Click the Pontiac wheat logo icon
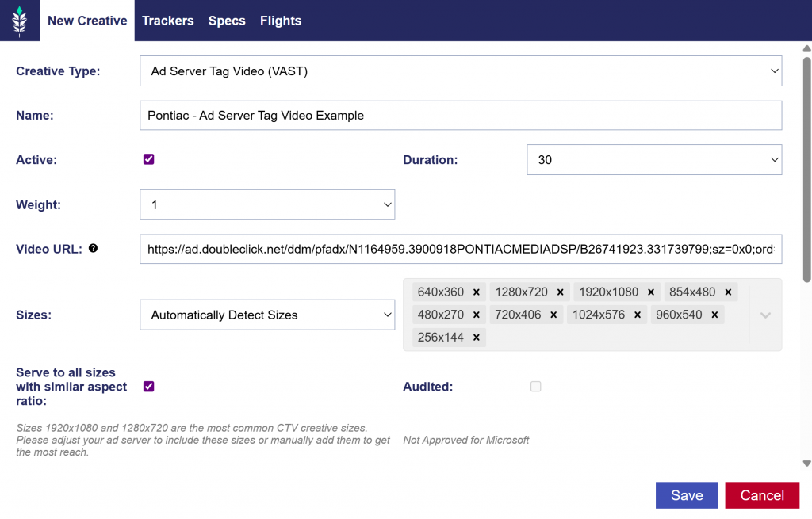Viewport: 812px width, 519px height. (x=20, y=21)
